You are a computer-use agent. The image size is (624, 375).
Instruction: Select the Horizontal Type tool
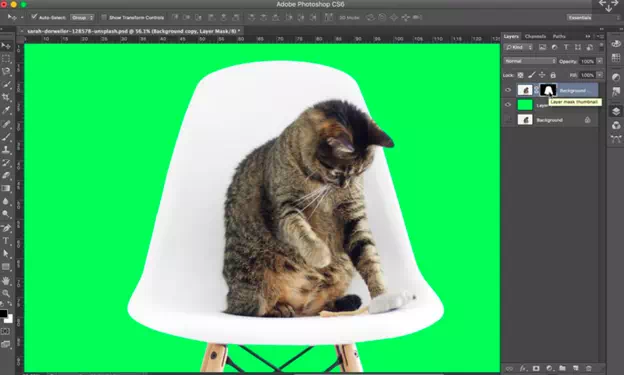coord(6,241)
